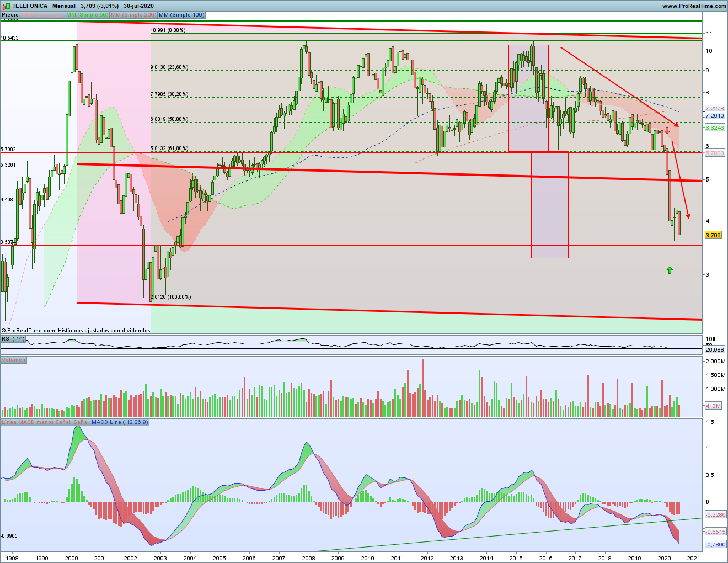Toggle the MM (Simple 200) indicator label

click(133, 15)
